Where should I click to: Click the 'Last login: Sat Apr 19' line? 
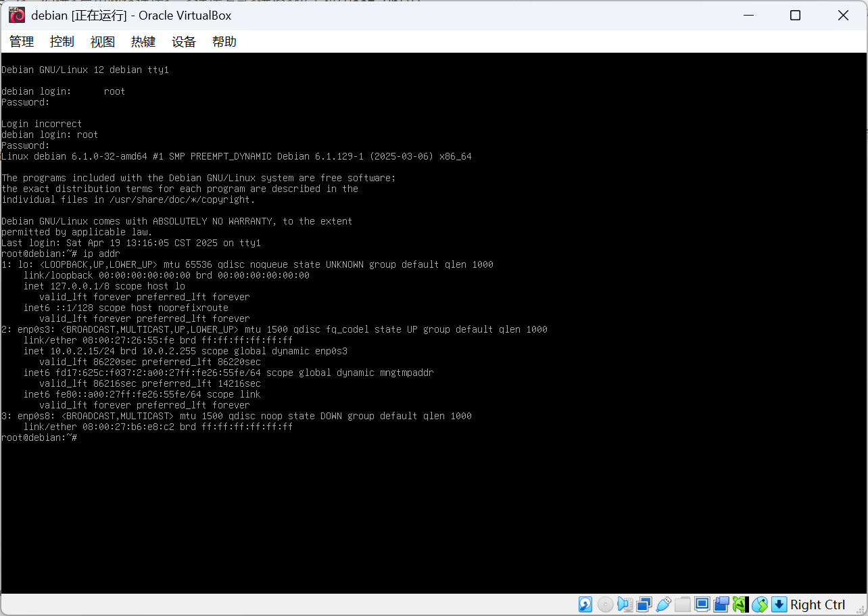click(x=131, y=243)
